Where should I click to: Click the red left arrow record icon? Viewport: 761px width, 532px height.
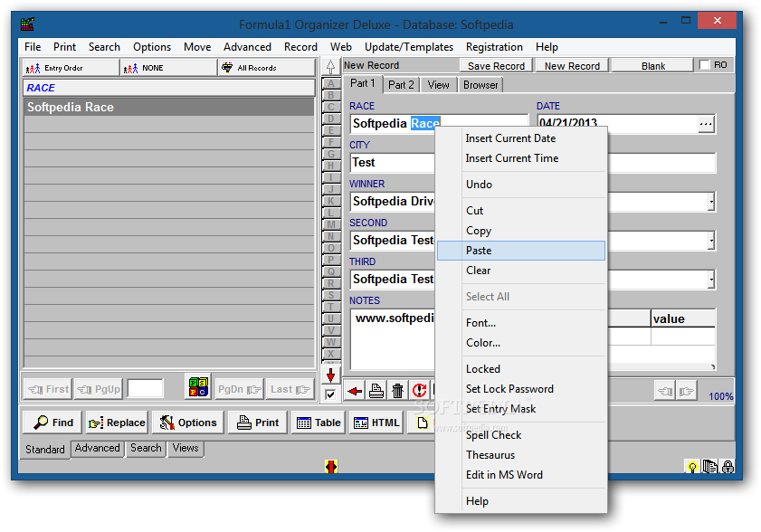(x=355, y=390)
